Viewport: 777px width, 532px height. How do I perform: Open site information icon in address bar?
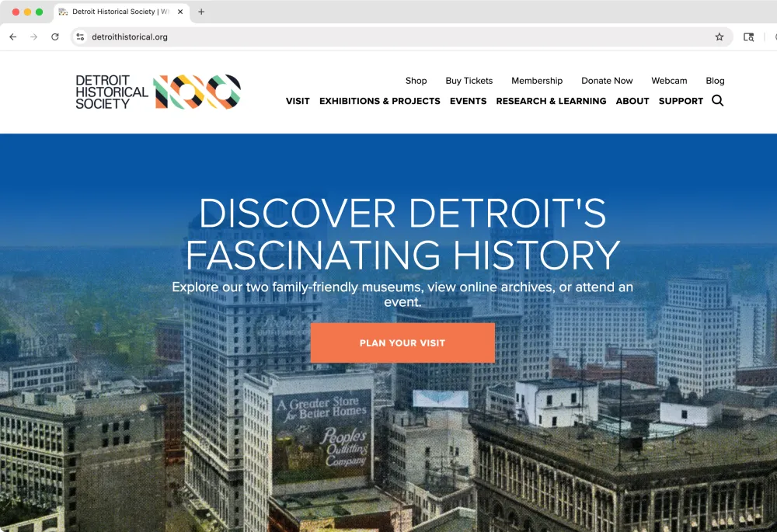click(80, 37)
